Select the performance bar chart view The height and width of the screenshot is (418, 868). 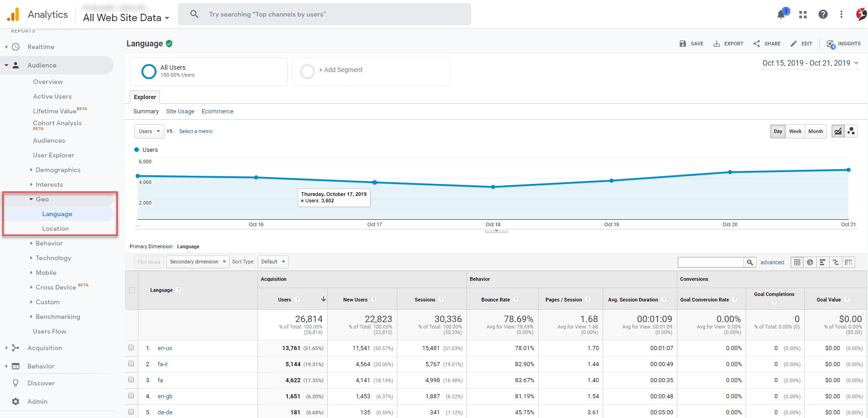[x=822, y=262]
